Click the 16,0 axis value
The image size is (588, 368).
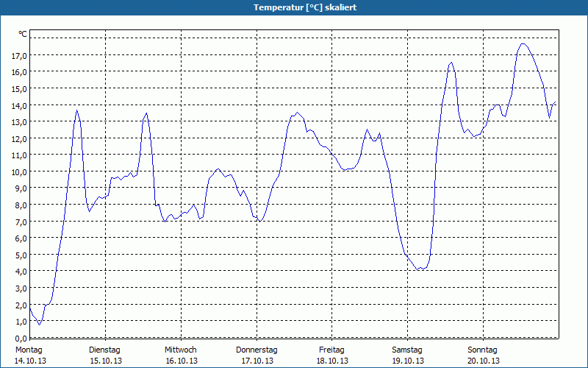coord(19,72)
